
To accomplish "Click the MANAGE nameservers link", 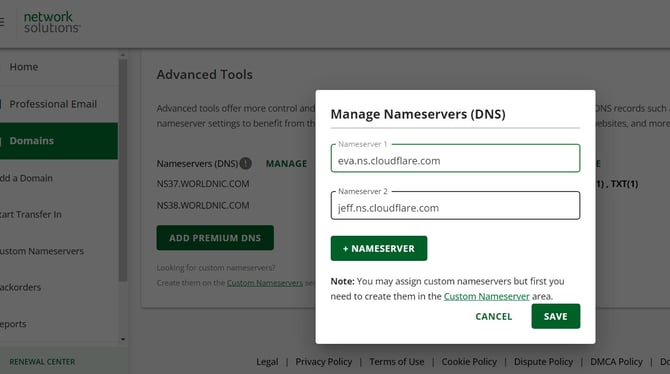I will (x=286, y=164).
